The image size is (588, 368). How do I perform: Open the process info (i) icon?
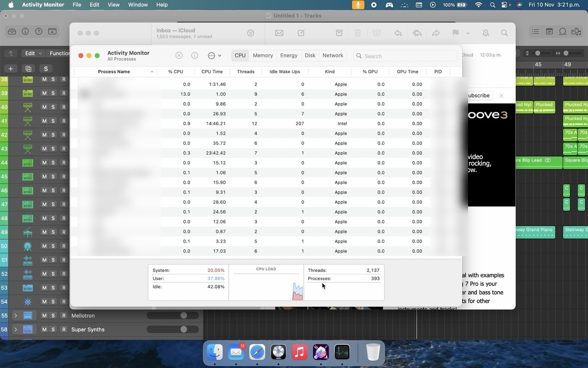tap(194, 55)
